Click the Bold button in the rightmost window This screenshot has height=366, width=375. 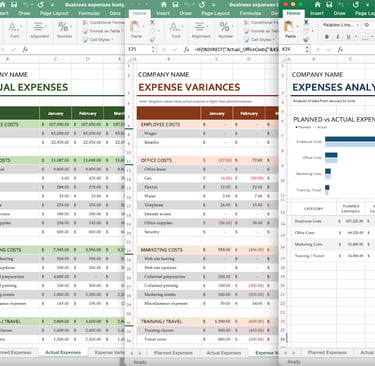click(x=327, y=37)
